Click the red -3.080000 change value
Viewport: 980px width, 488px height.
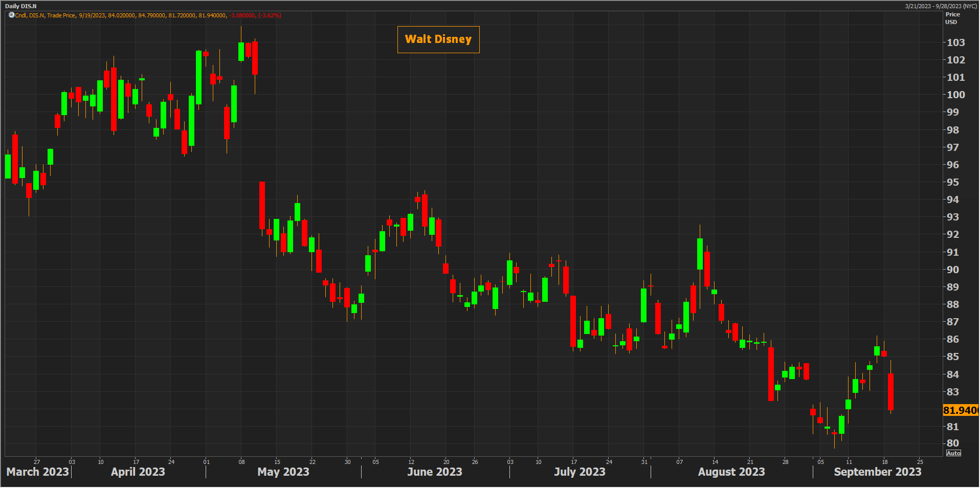pyautogui.click(x=242, y=15)
